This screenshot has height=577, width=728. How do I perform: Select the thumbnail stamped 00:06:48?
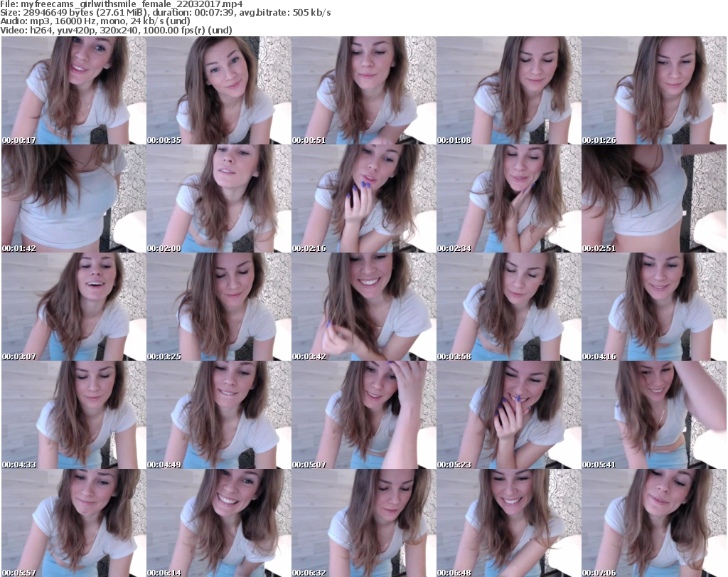509,523
